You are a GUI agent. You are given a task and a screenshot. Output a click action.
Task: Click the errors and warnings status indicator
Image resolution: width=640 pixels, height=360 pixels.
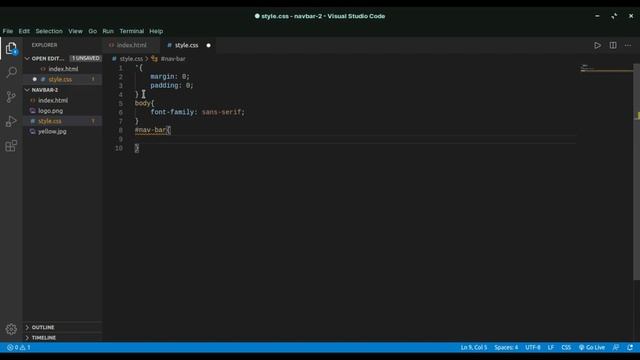19,347
